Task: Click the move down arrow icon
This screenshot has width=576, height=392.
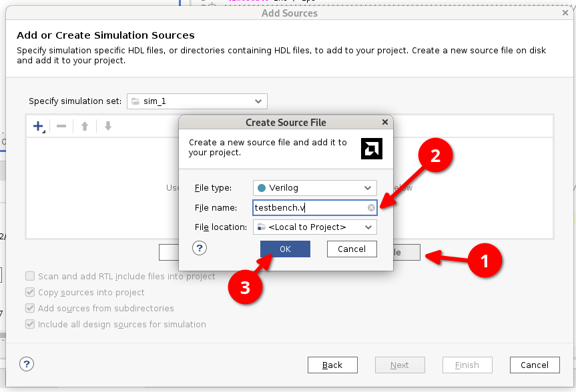Action: pyautogui.click(x=107, y=126)
